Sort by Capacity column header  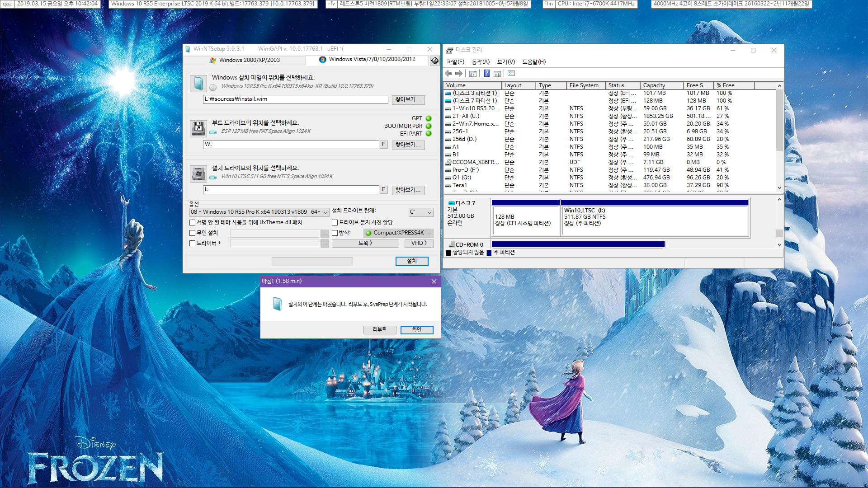(x=661, y=85)
